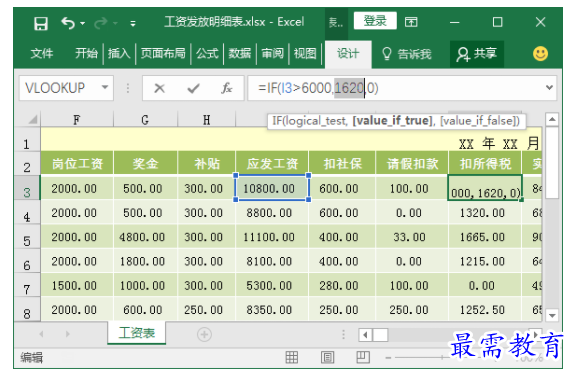This screenshot has height=377, width=572.
Task: Expand the formula bar chevron
Action: pos(549,88)
